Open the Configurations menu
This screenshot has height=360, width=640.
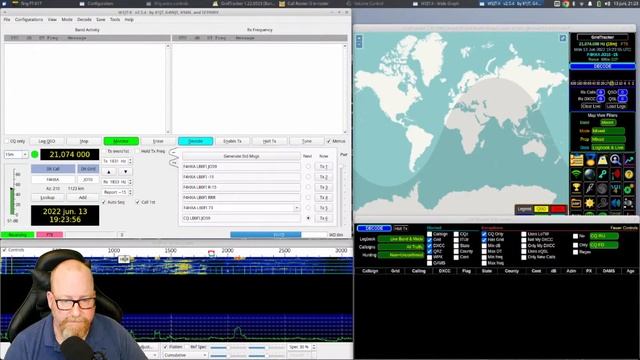tap(29, 20)
